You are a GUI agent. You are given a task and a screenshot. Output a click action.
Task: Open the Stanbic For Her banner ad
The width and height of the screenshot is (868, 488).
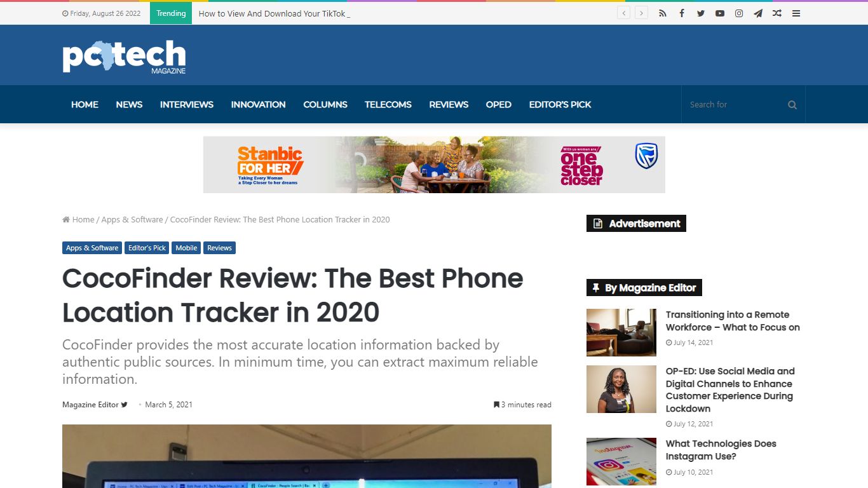434,165
